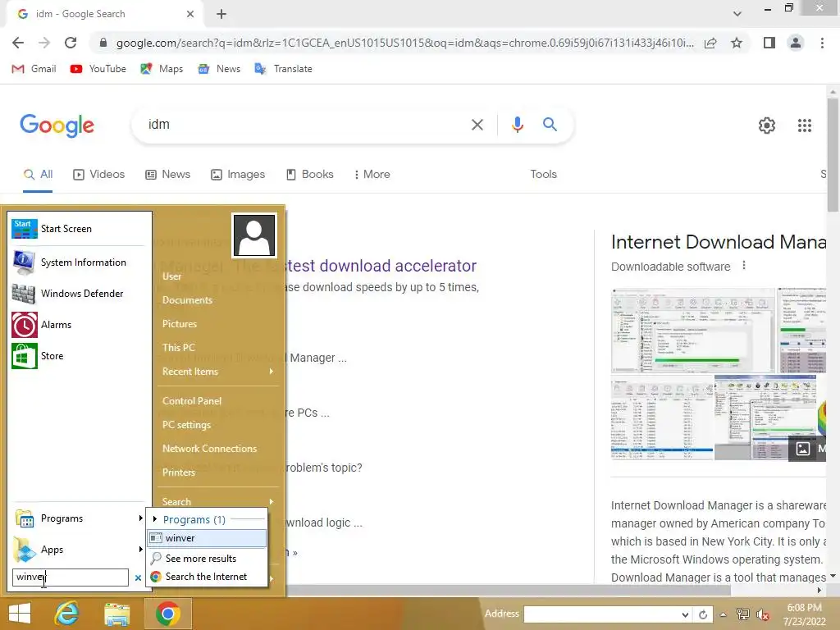Open File Explorer from taskbar
The height and width of the screenshot is (630, 840).
coord(116,614)
